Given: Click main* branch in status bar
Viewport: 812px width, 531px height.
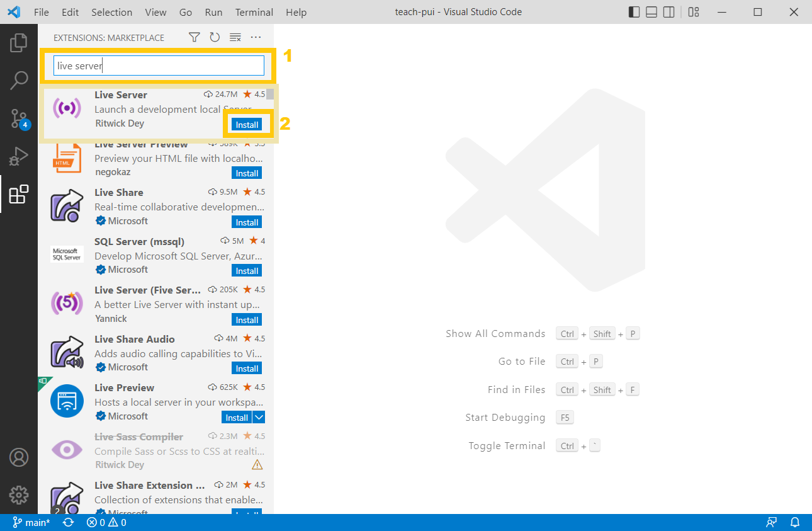Looking at the screenshot, I should point(31,523).
